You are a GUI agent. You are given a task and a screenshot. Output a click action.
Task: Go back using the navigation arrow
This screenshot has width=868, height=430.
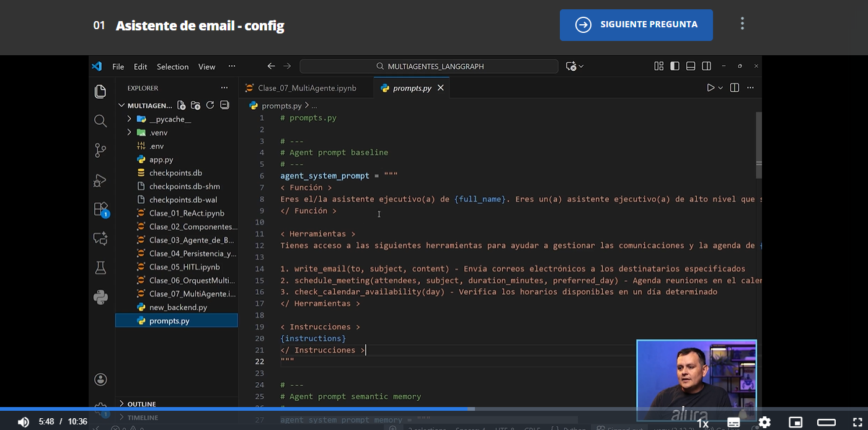click(271, 66)
